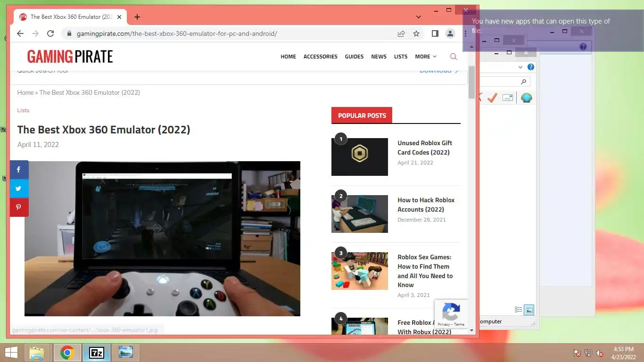Open the NEWS menu item
Viewport: 644px width, 362px height.
tap(379, 57)
